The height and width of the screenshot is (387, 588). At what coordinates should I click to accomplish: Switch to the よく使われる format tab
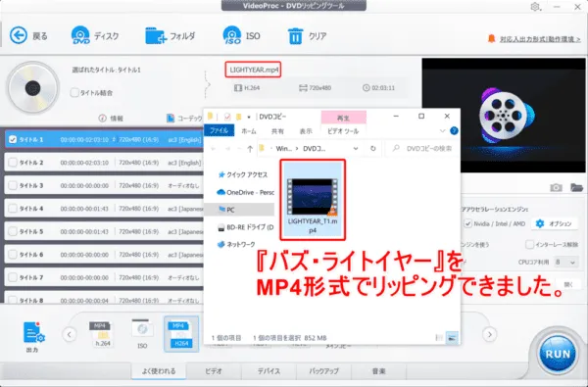point(159,371)
